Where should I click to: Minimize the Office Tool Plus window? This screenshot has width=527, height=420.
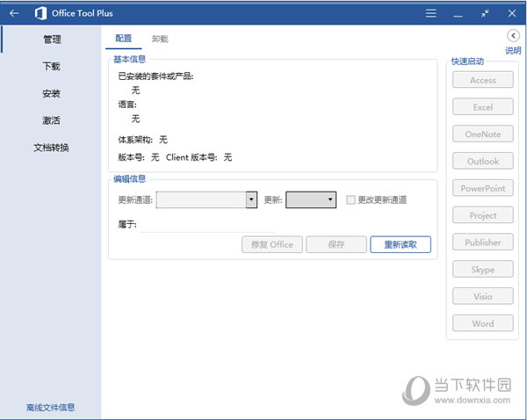click(458, 16)
